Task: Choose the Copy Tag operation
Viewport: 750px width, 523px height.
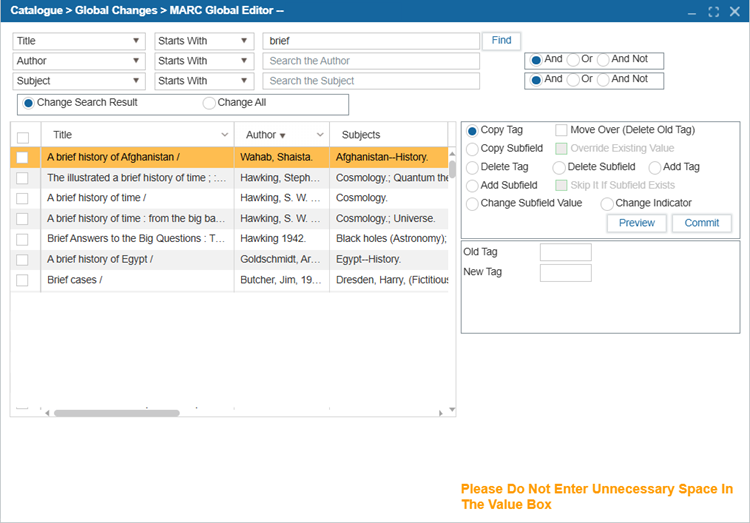Action: 472,131
